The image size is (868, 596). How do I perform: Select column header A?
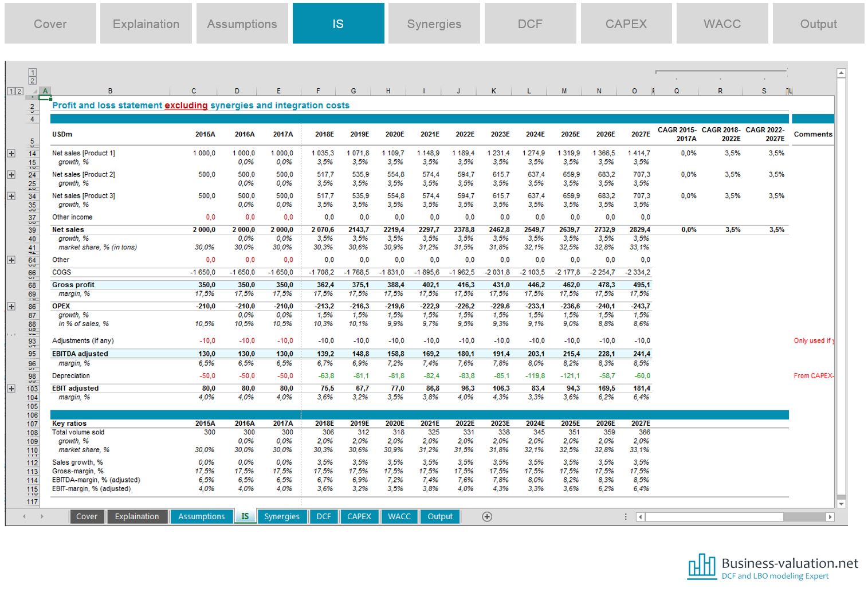[x=45, y=91]
